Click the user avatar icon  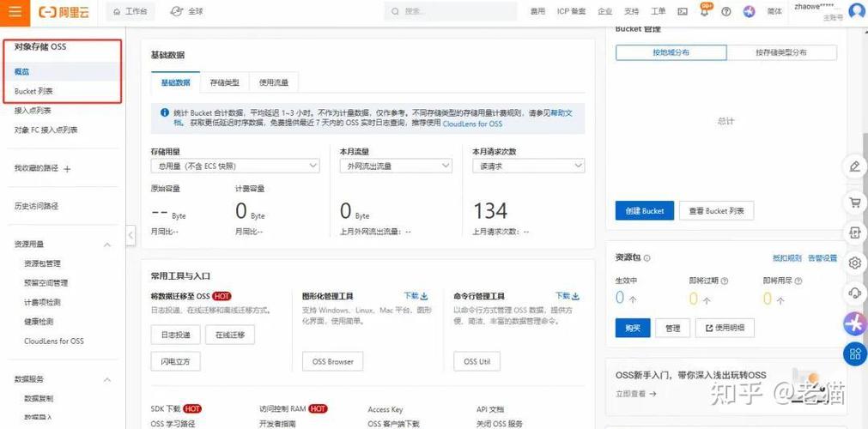coord(858,10)
